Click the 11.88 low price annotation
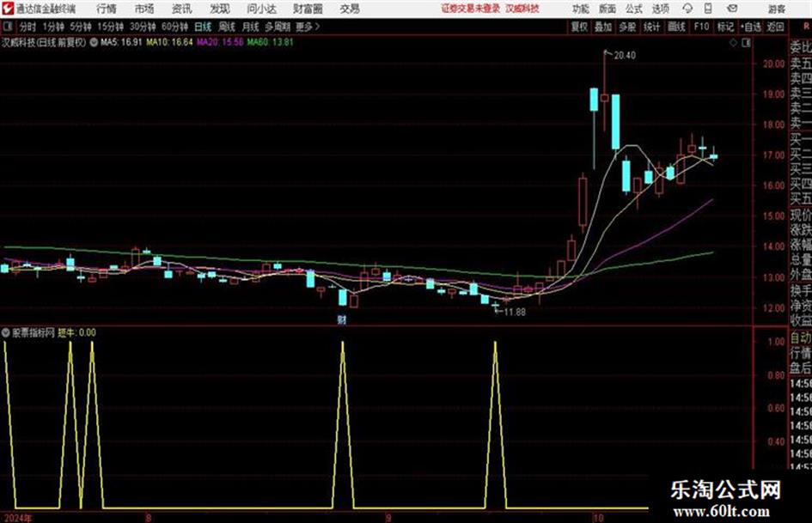The image size is (812, 523). click(x=515, y=312)
